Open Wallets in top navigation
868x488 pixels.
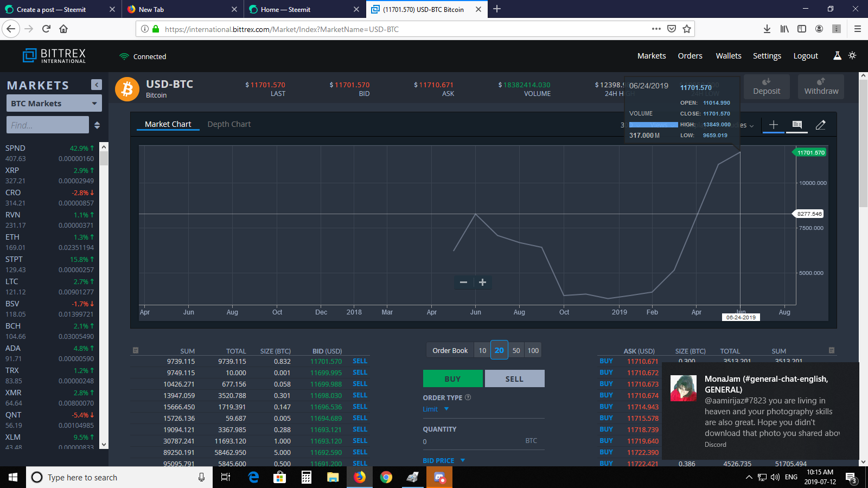(729, 56)
